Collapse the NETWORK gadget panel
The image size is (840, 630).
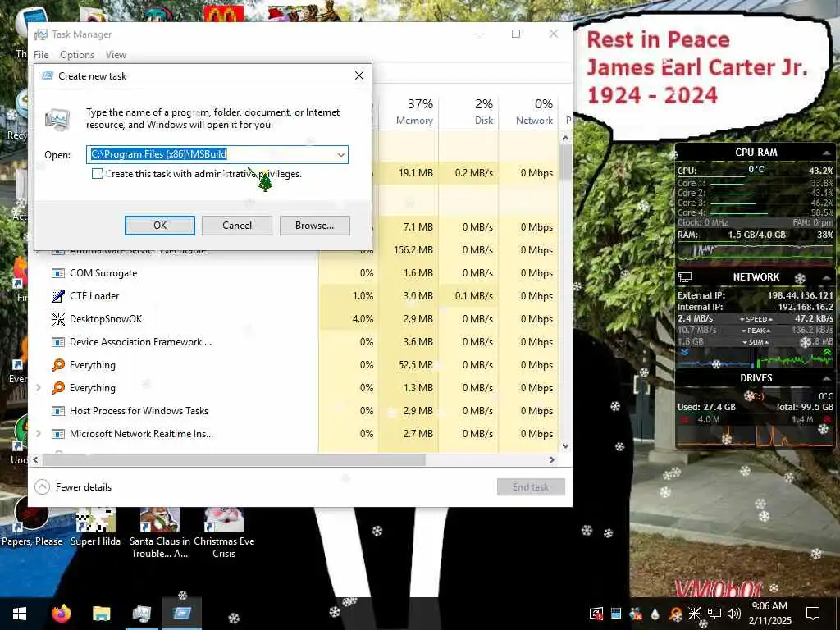[827, 277]
